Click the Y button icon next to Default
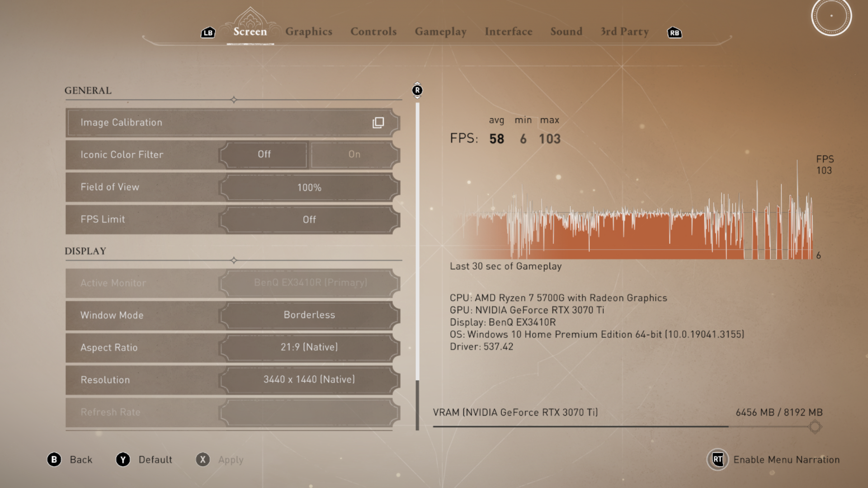The image size is (868, 488). [123, 460]
